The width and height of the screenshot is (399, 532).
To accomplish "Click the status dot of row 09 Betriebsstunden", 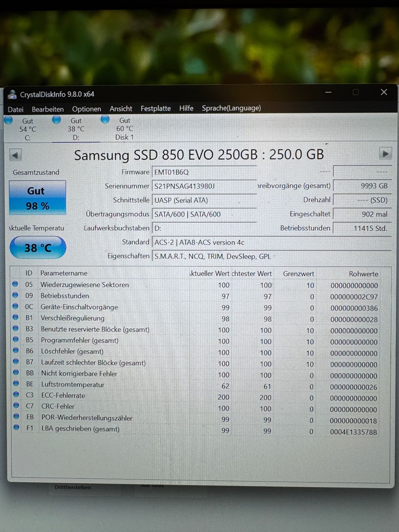I will pyautogui.click(x=15, y=295).
